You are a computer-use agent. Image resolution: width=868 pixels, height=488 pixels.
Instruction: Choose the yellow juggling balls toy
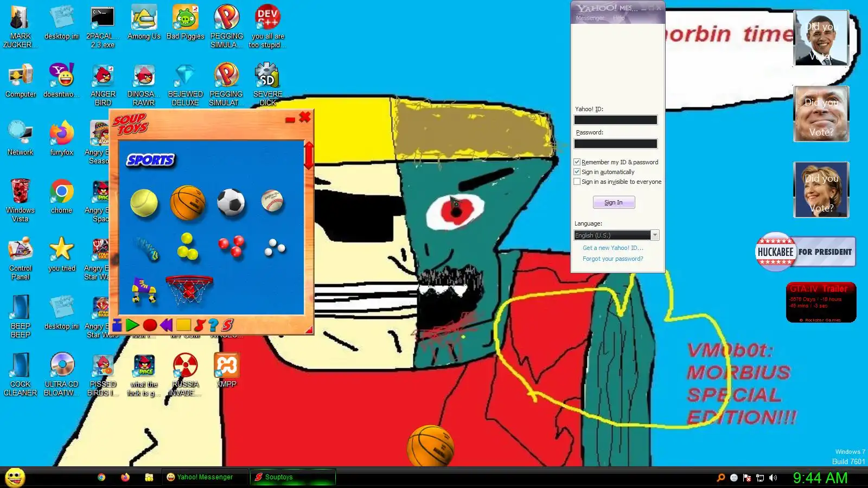coord(188,246)
